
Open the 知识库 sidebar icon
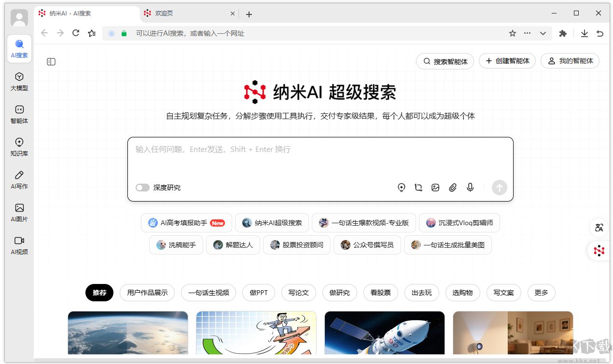click(x=19, y=147)
